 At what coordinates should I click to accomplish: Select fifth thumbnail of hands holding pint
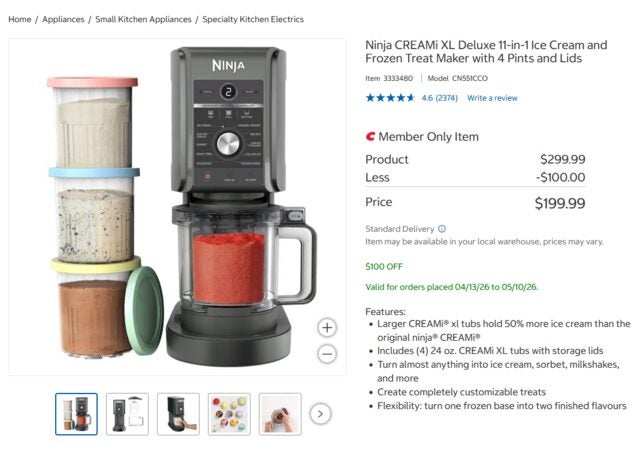click(280, 414)
